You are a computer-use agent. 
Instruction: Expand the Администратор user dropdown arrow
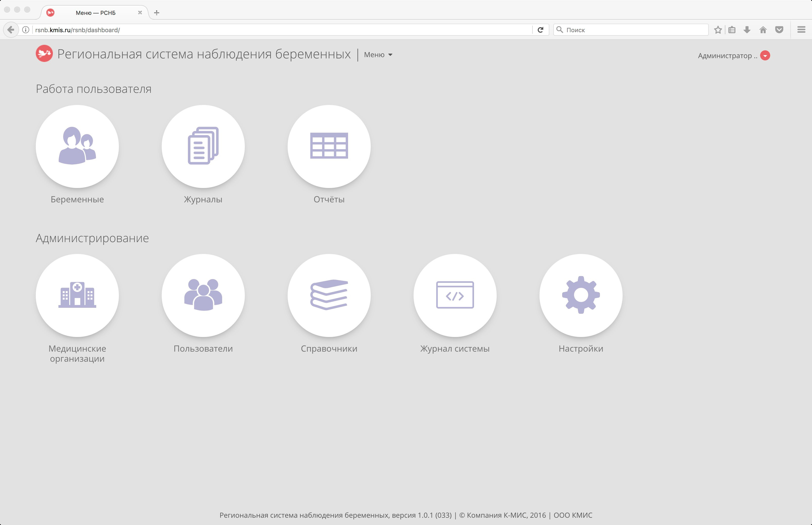pos(765,55)
